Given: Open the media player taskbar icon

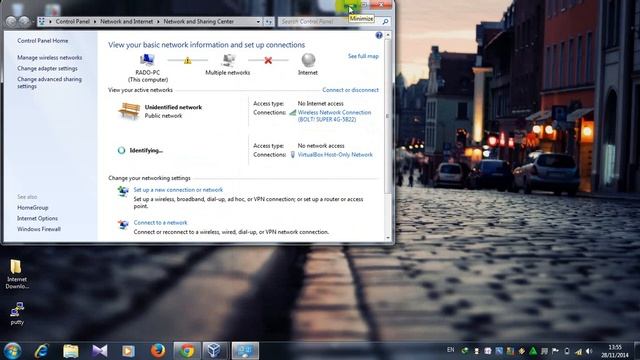Looking at the screenshot, I should 128,351.
